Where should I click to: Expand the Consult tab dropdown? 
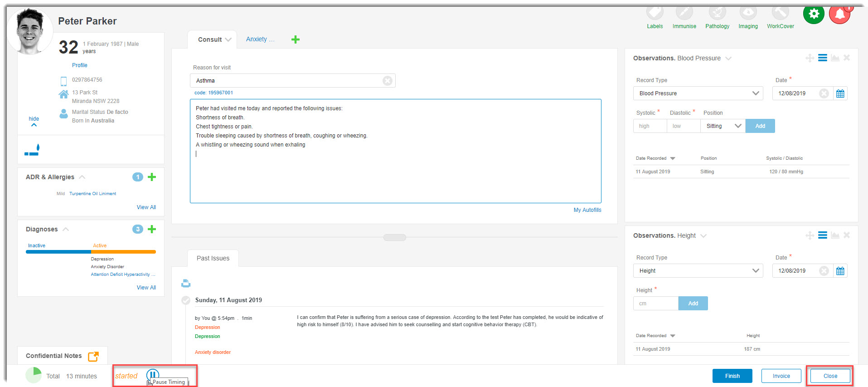[x=228, y=40]
